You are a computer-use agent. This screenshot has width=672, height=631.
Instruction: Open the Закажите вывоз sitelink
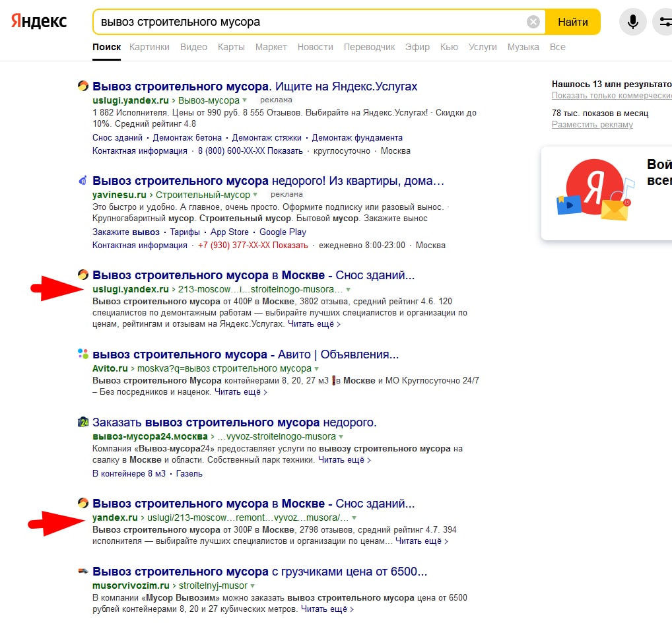pos(126,232)
